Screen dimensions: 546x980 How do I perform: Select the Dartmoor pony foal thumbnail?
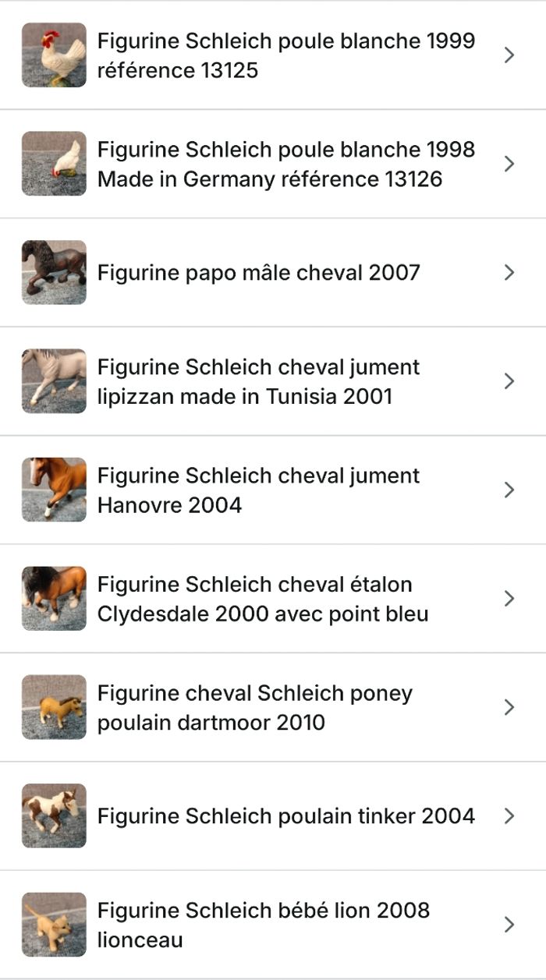click(x=54, y=706)
